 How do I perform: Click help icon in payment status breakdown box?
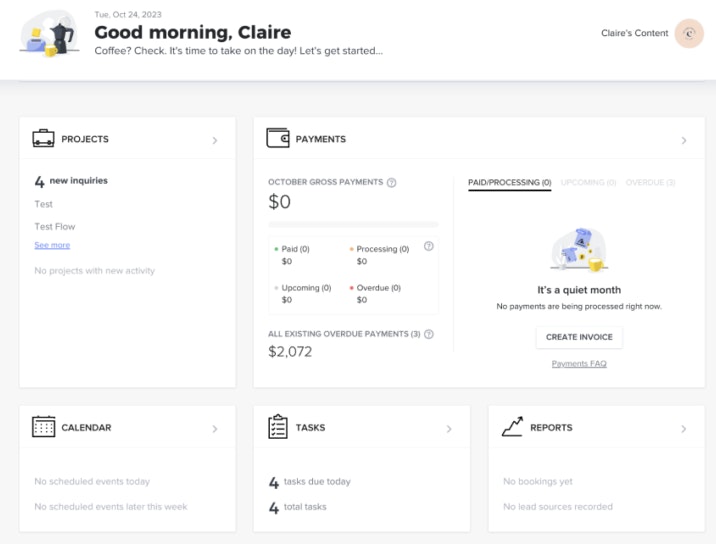tap(429, 246)
